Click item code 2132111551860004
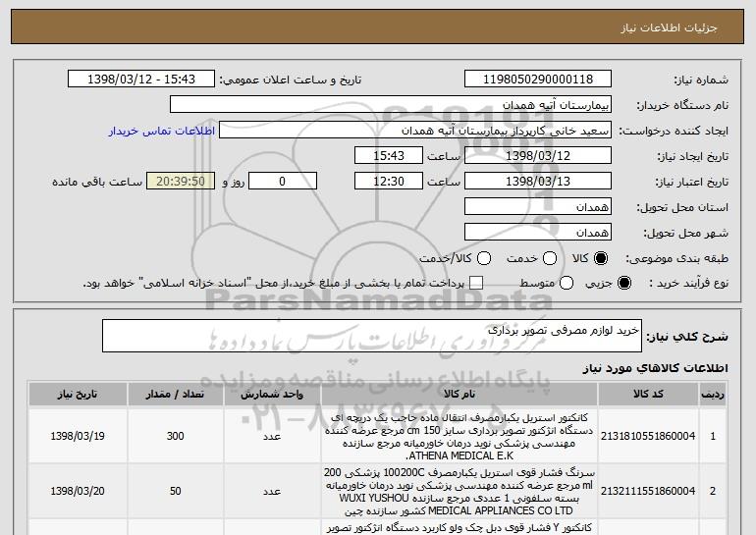Viewport: 756px width, 535px height. pyautogui.click(x=648, y=491)
